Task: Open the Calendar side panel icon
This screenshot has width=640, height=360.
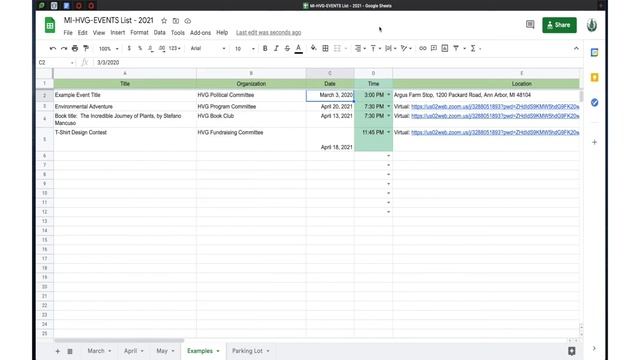Action: click(x=594, y=53)
